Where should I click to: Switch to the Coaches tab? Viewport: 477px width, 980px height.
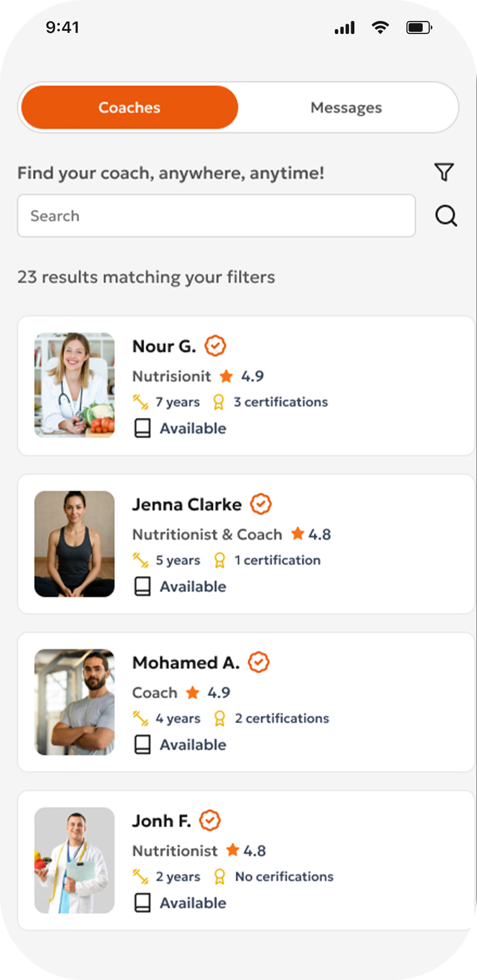[x=129, y=107]
